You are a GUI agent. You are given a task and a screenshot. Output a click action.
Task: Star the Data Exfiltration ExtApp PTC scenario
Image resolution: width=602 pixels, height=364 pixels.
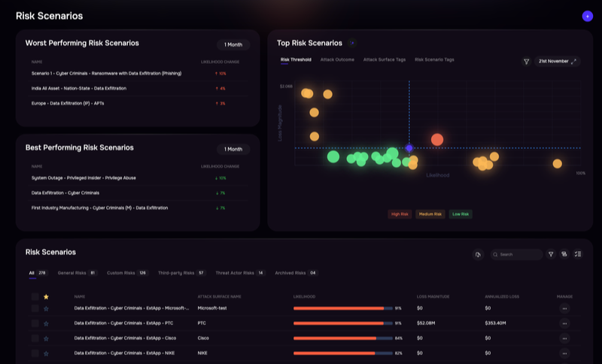click(46, 323)
